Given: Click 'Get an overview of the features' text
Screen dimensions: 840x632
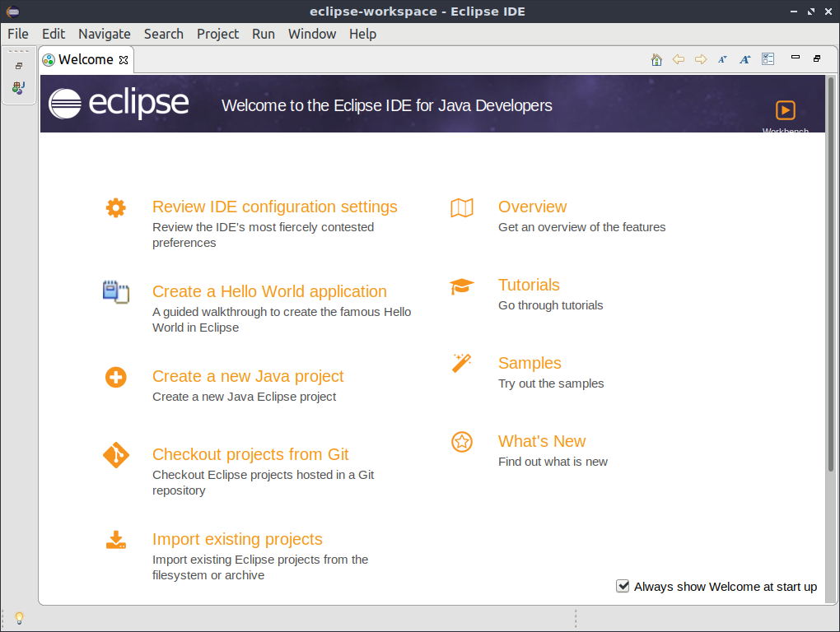Looking at the screenshot, I should pos(581,227).
